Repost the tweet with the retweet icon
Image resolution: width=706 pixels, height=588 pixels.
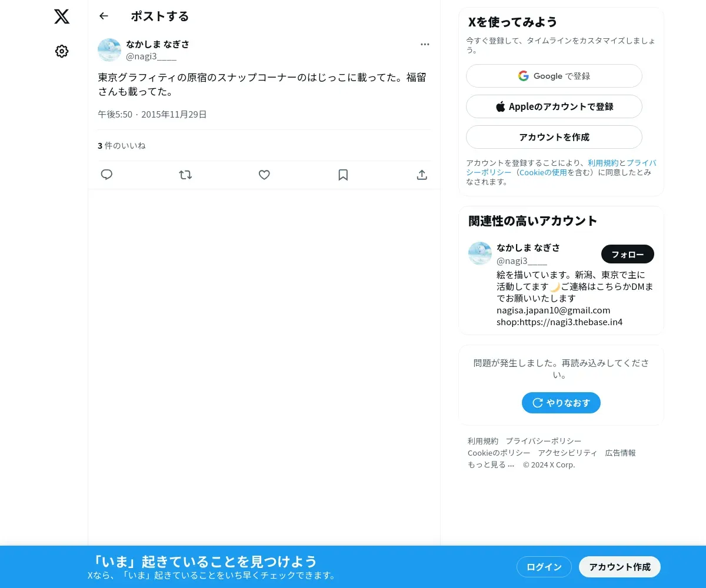click(x=185, y=175)
